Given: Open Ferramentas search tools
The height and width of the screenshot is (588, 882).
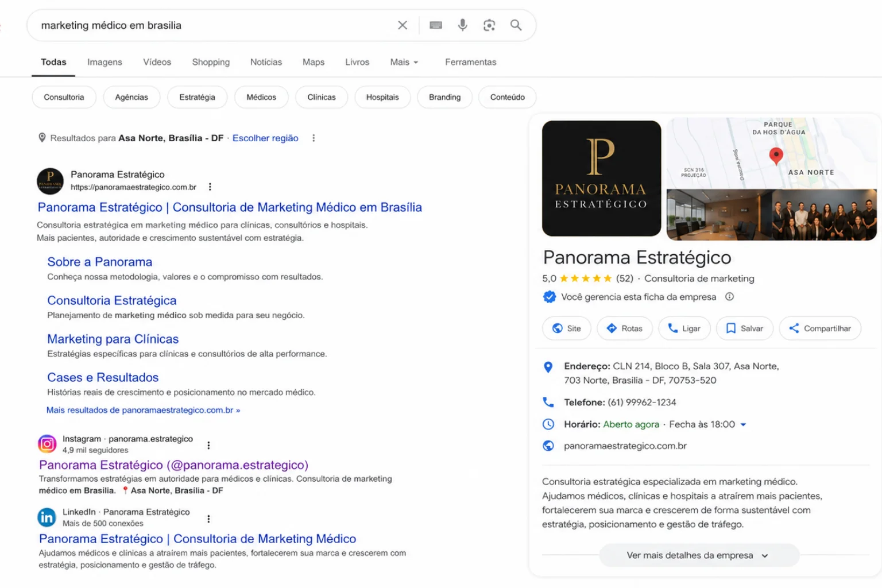Looking at the screenshot, I should (x=470, y=62).
